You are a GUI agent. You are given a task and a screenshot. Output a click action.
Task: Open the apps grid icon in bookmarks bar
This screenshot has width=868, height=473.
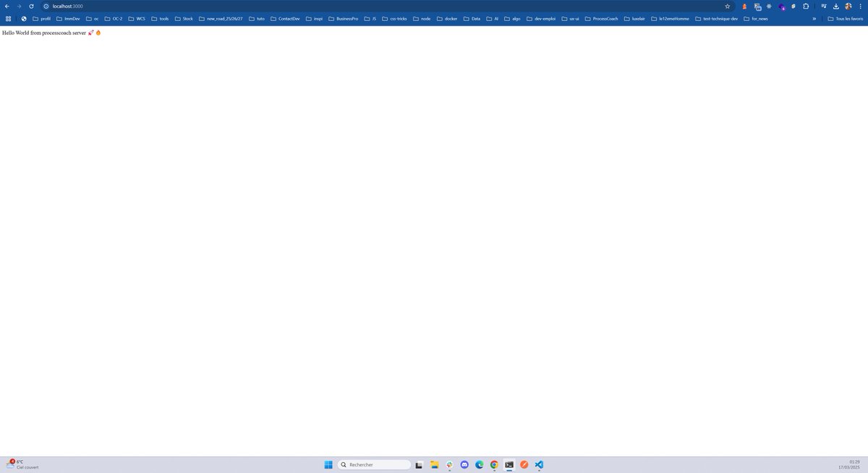[8, 18]
